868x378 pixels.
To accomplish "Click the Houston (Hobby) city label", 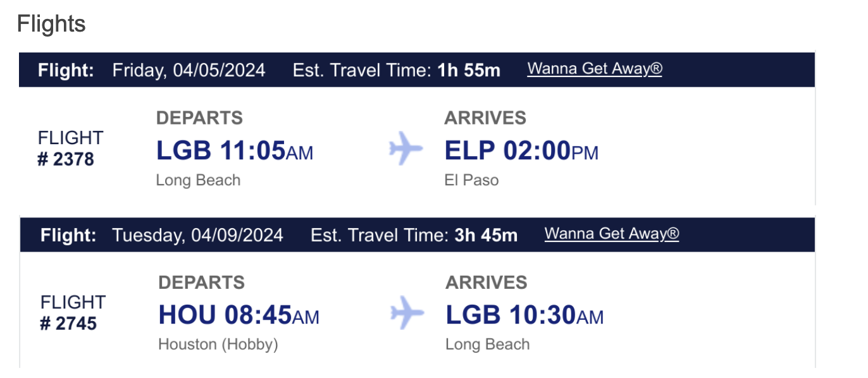I will [218, 344].
